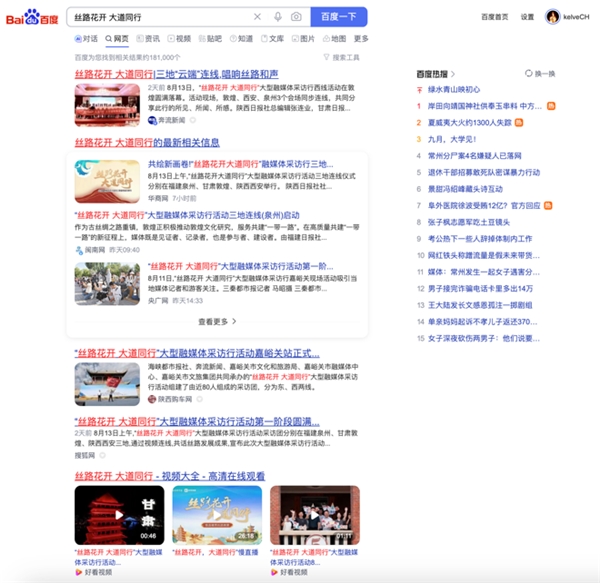Open 百度首页 link

coord(494,17)
